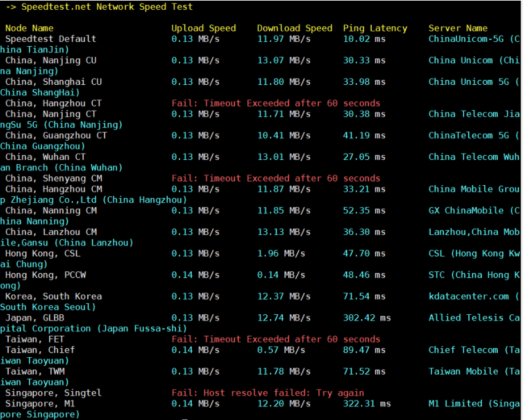
Task: Click the timeout failure message for Taiwan FET
Action: (276, 339)
